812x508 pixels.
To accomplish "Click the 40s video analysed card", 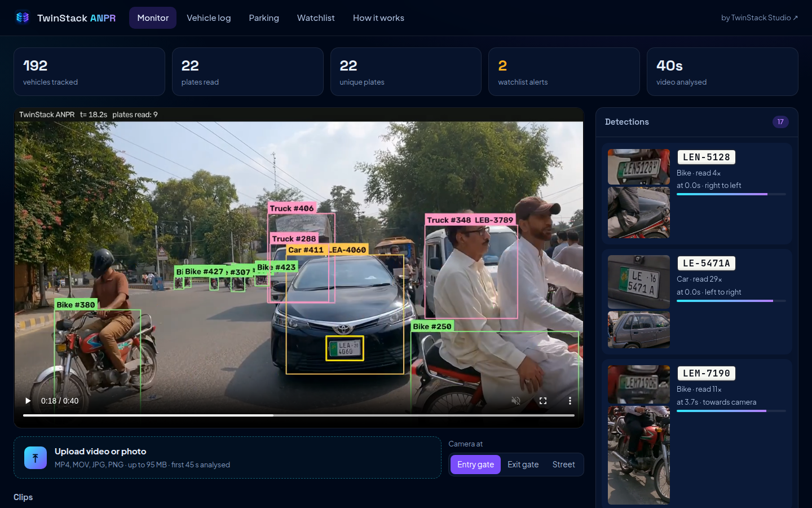I will 722,72.
